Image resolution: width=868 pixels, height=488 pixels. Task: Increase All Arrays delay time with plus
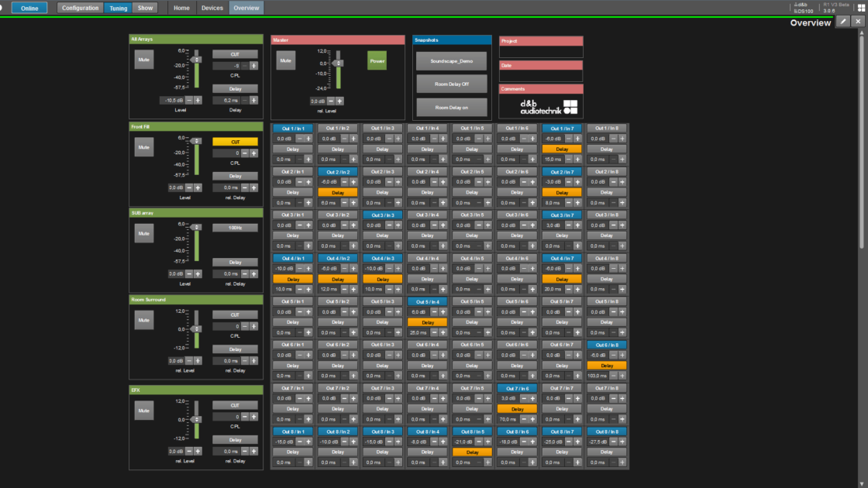pyautogui.click(x=253, y=101)
